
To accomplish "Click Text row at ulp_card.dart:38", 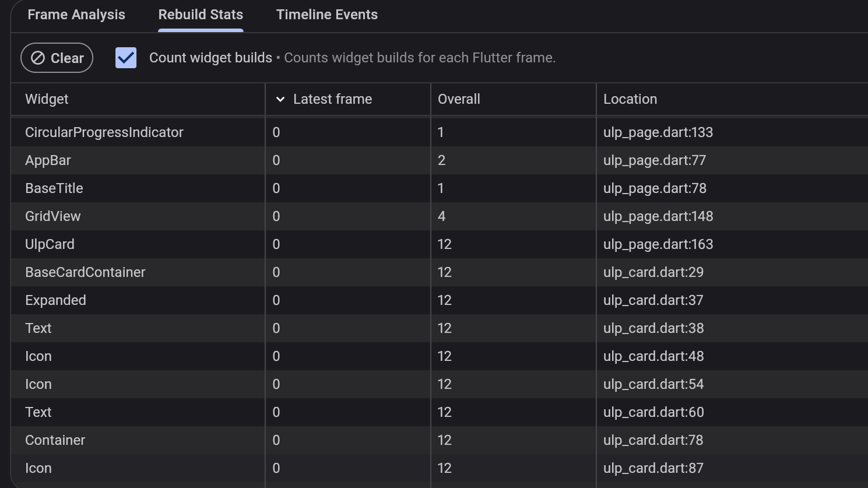I will pos(440,328).
